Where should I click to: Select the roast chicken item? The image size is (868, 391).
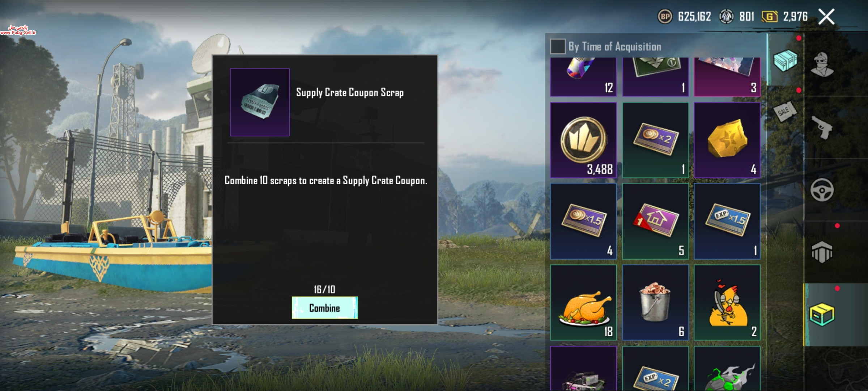[583, 302]
